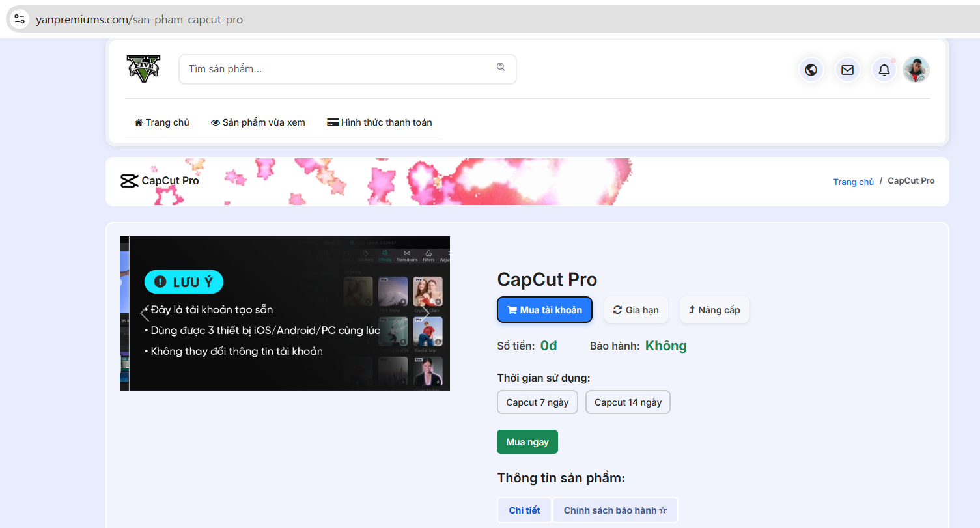Select Capcut 7 ngày duration option
The height and width of the screenshot is (528, 980).
(538, 402)
